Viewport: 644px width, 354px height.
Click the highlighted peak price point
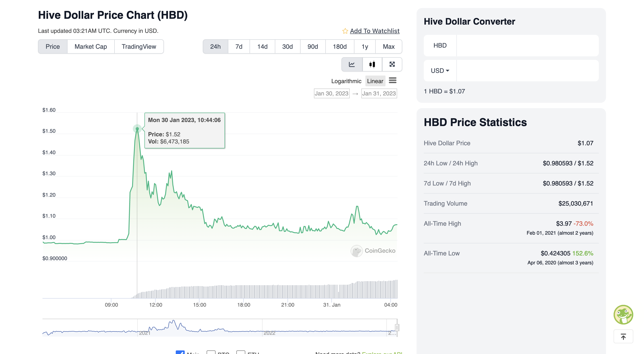[137, 129]
